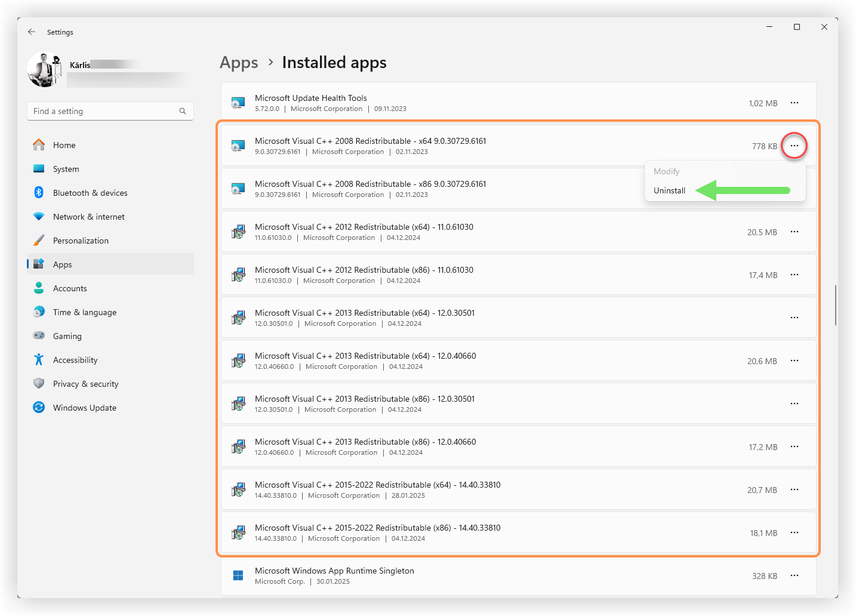
Task: Open options for 2013 x86 12.0.30501
Action: [x=795, y=404]
